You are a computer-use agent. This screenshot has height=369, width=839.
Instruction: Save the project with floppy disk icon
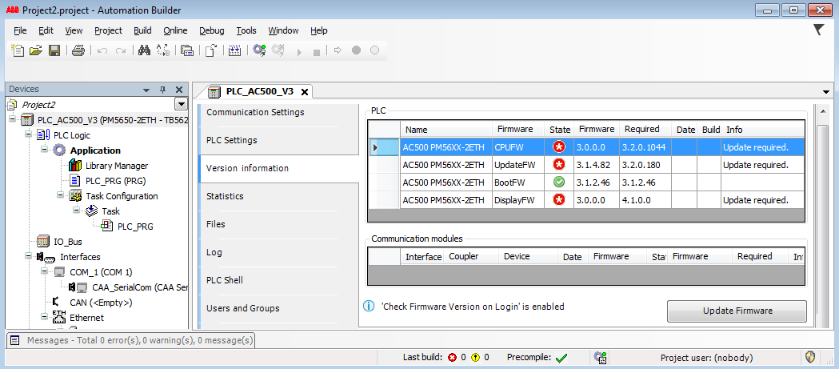54,50
